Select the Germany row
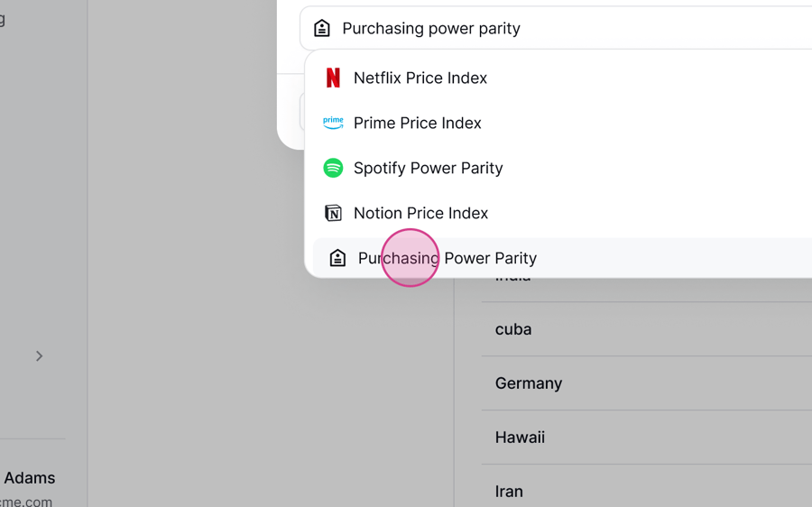Image resolution: width=812 pixels, height=507 pixels. (647, 383)
